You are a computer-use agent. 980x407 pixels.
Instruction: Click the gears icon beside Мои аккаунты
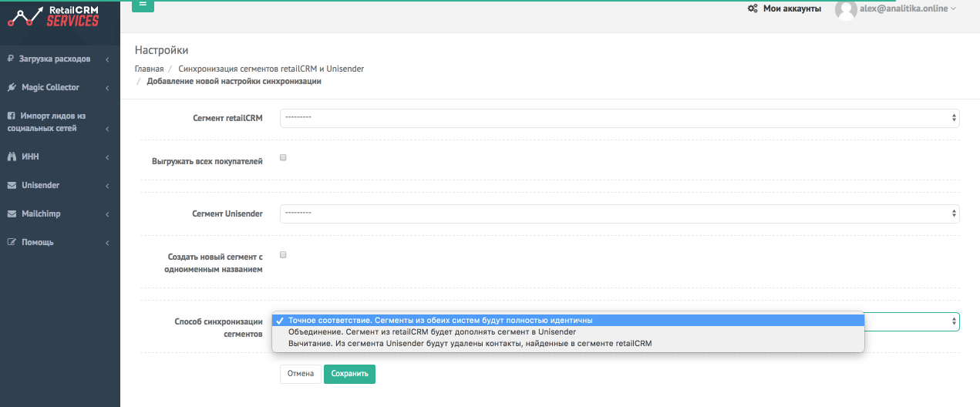click(x=753, y=8)
